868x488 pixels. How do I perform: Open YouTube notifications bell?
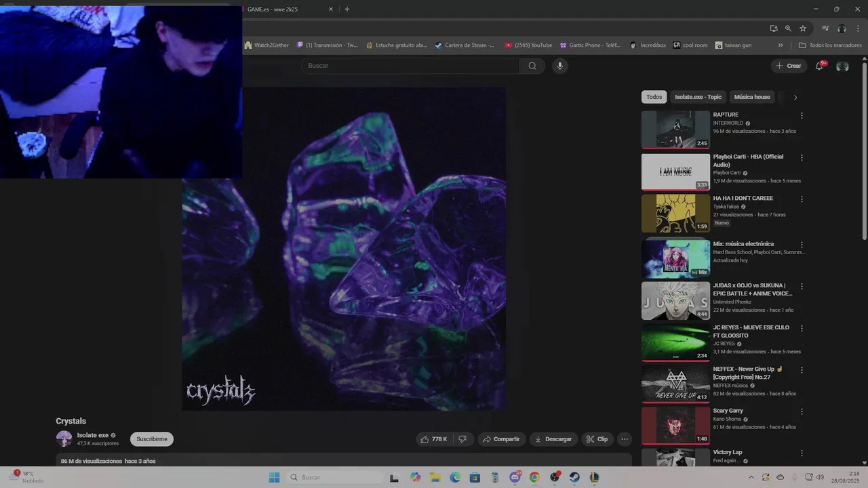click(819, 66)
